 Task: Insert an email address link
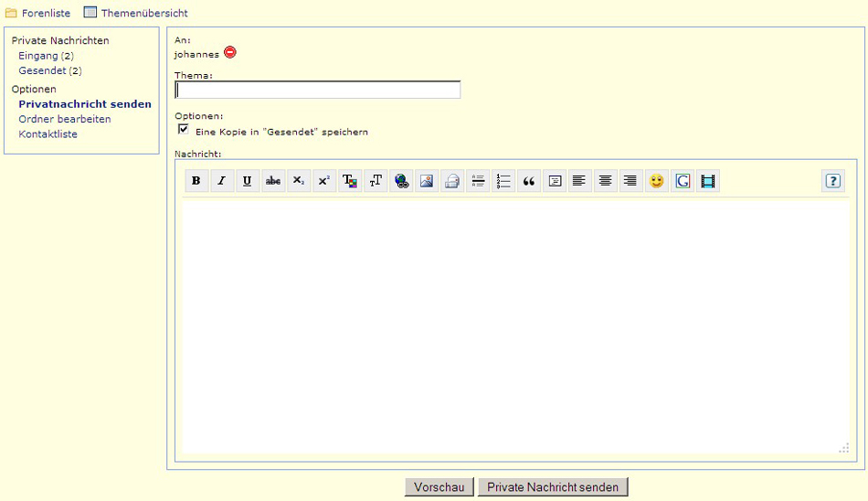(451, 181)
